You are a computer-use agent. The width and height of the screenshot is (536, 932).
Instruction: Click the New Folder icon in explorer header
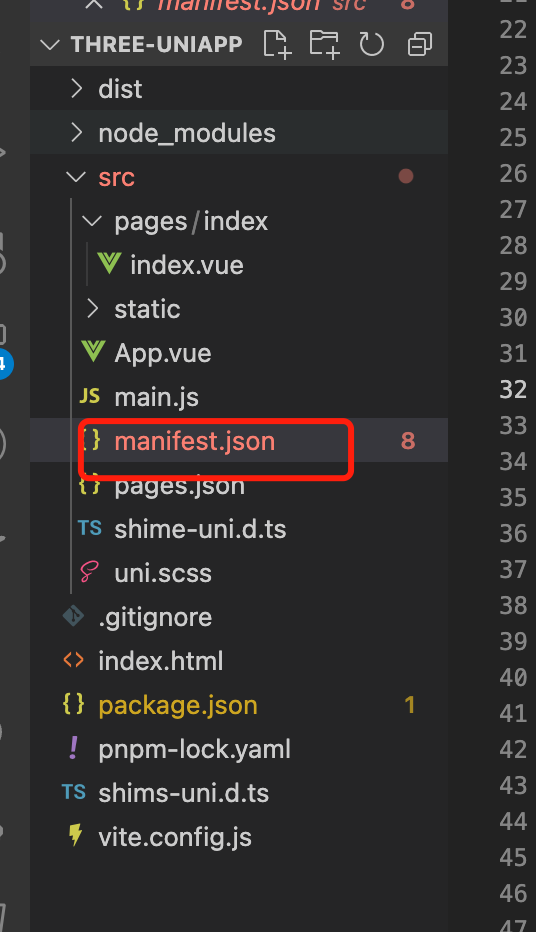tap(324, 45)
